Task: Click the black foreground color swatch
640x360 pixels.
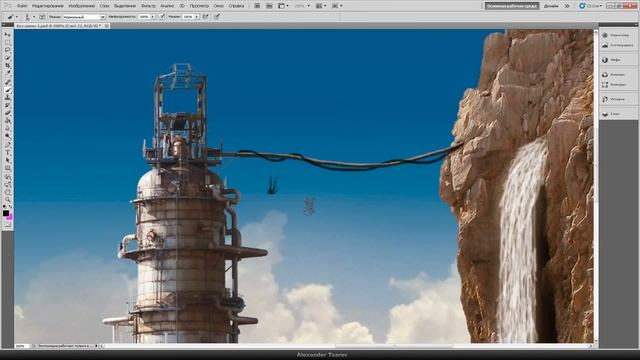Action: coord(6,213)
